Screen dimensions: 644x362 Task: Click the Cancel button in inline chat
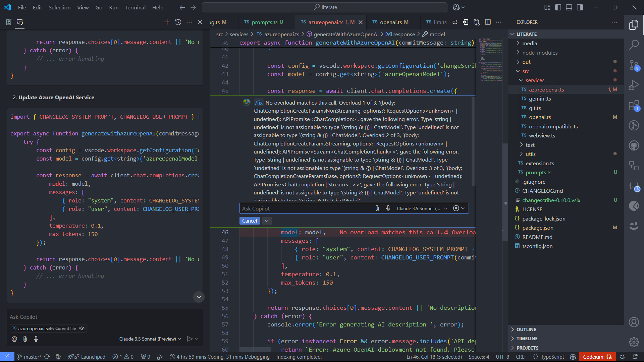click(249, 221)
